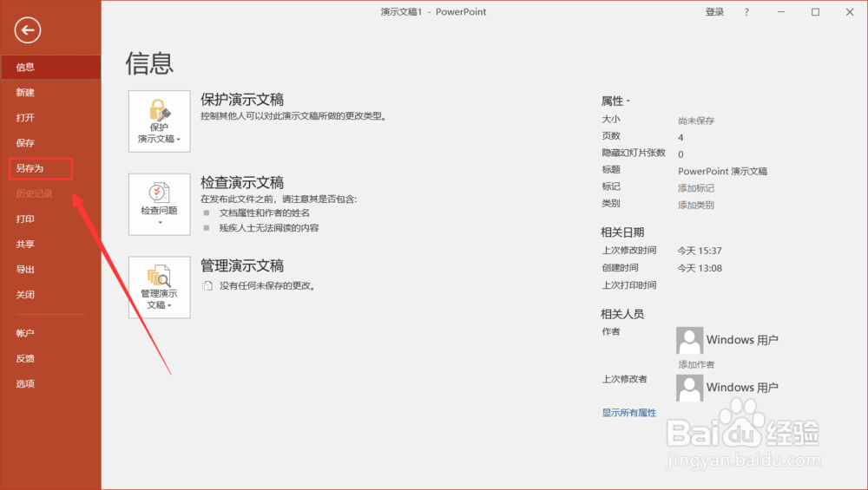This screenshot has width=868, height=490.
Task: Maximize the PowerPoint window
Action: pyautogui.click(x=815, y=12)
